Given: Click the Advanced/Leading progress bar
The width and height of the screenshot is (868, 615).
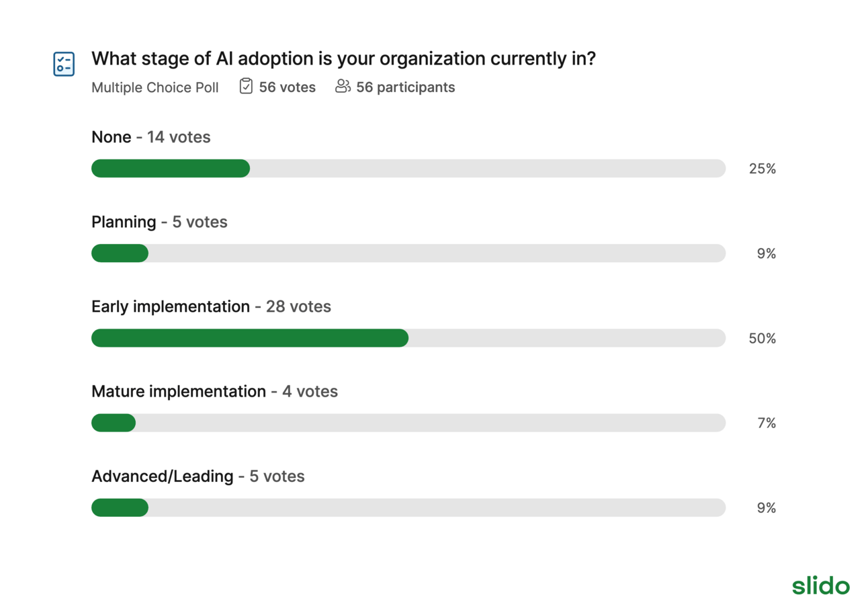Looking at the screenshot, I should pyautogui.click(x=408, y=507).
